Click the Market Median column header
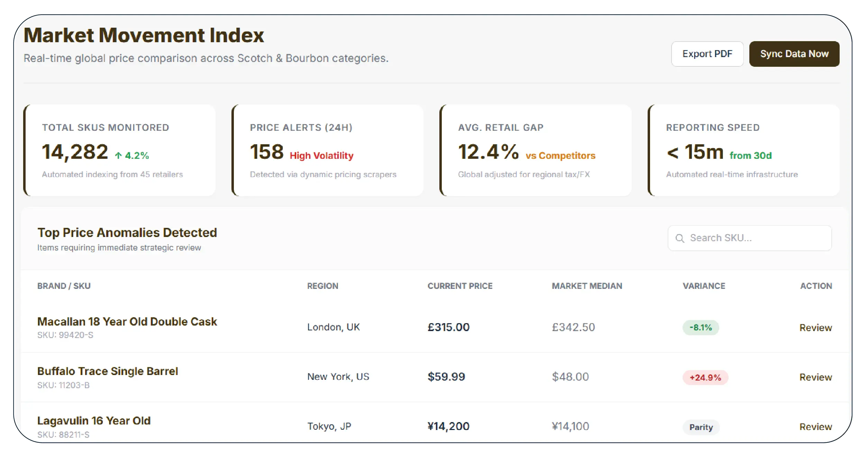 [587, 286]
